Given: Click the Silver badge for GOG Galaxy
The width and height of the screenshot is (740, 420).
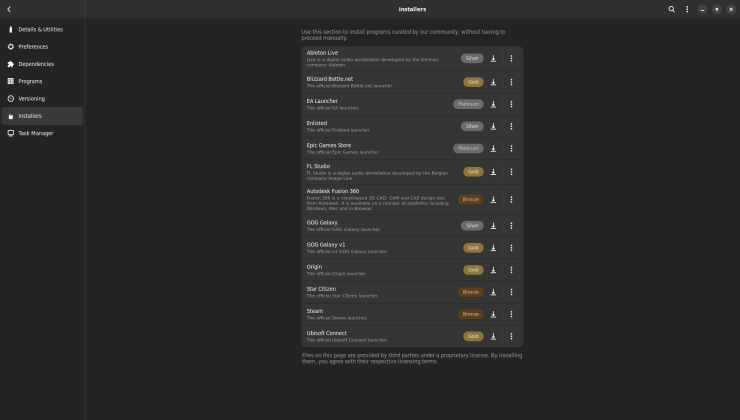Looking at the screenshot, I should pyautogui.click(x=472, y=226).
